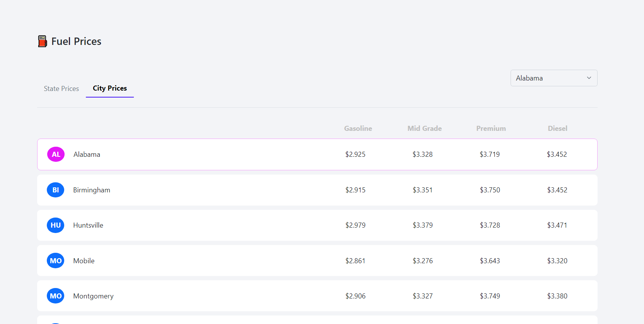The width and height of the screenshot is (644, 324).
Task: Click the Gasoline column header
Action: 358,129
